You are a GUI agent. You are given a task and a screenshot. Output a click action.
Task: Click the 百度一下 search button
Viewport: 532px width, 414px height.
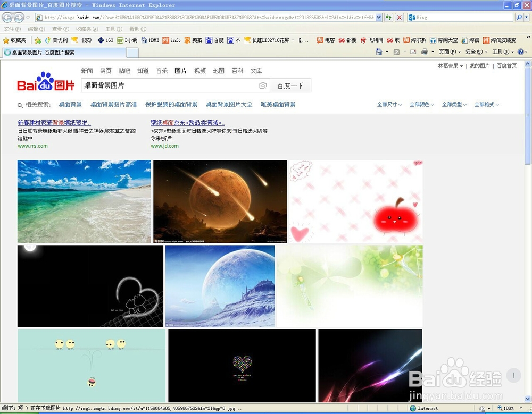point(290,86)
